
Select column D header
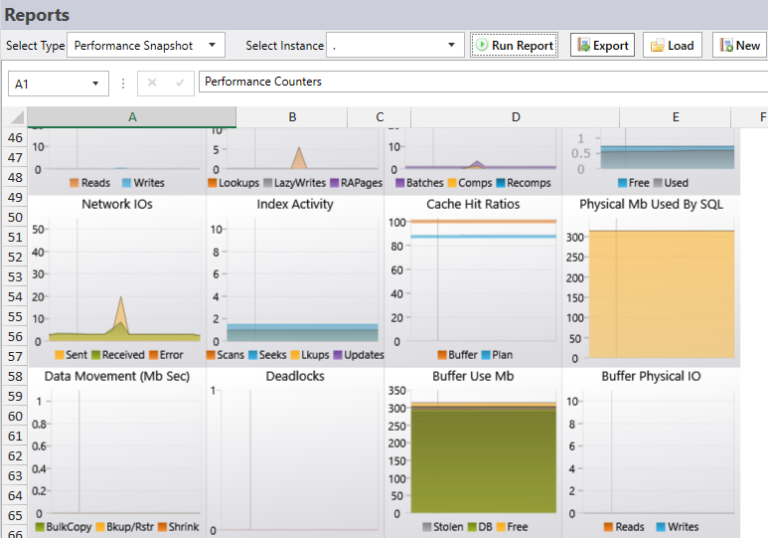(515, 117)
